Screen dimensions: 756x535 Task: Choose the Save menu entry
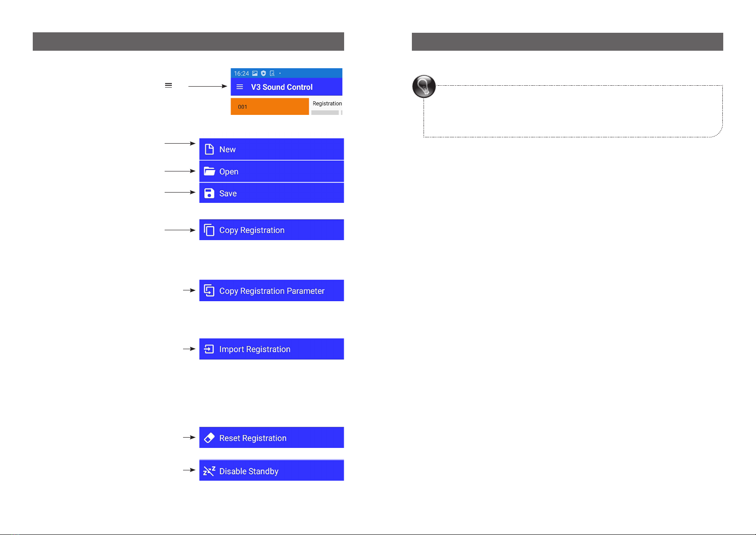pyautogui.click(x=228, y=193)
